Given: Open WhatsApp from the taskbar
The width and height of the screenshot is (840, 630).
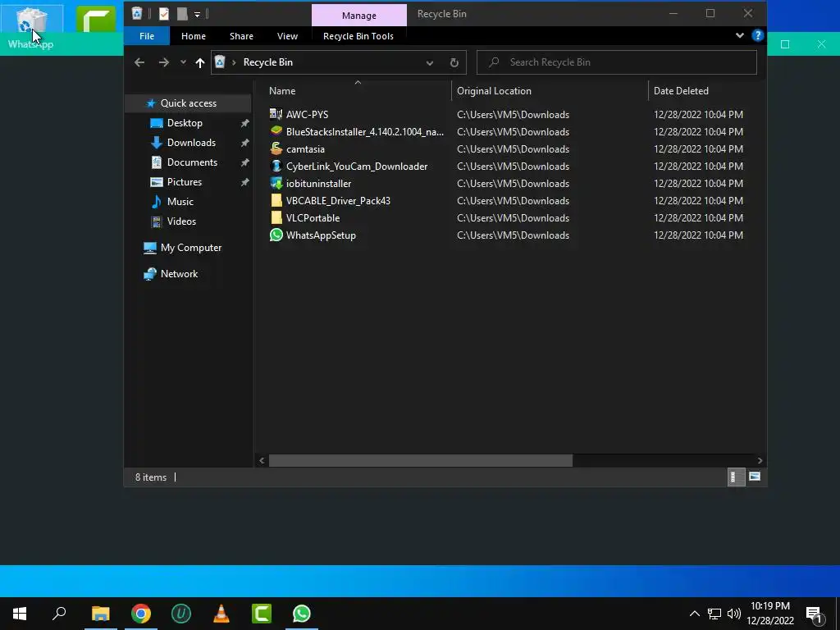Looking at the screenshot, I should (x=302, y=614).
